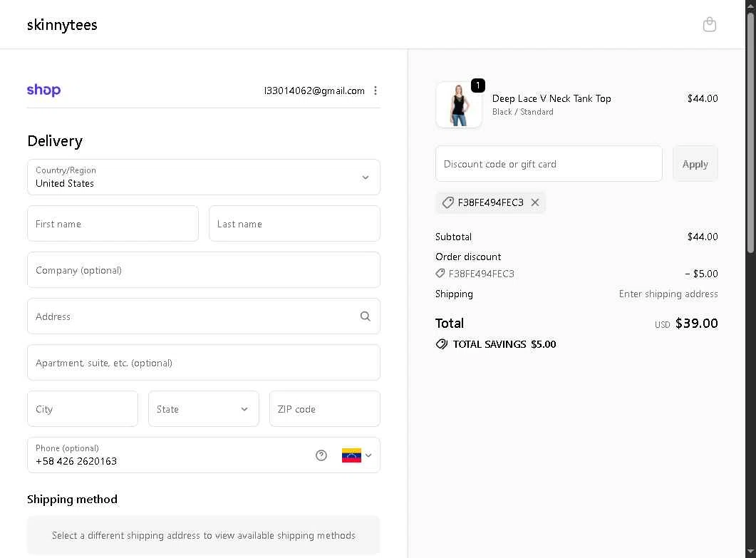
Task: Focus the Address field
Action: 204,316
